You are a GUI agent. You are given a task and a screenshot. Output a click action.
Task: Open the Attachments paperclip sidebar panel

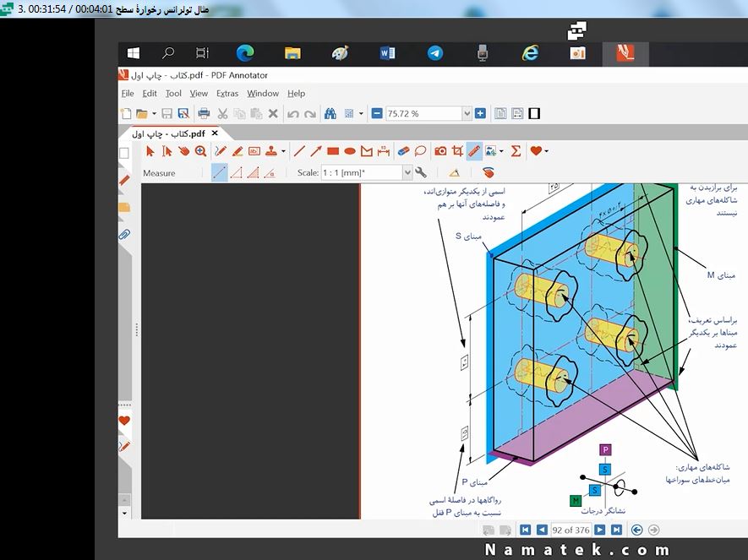pos(124,235)
